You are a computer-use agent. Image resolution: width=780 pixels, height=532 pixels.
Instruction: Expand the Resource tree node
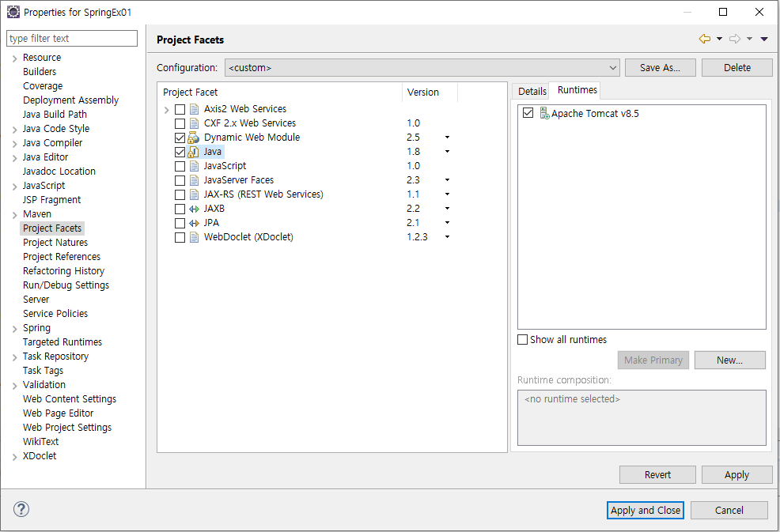(14, 58)
